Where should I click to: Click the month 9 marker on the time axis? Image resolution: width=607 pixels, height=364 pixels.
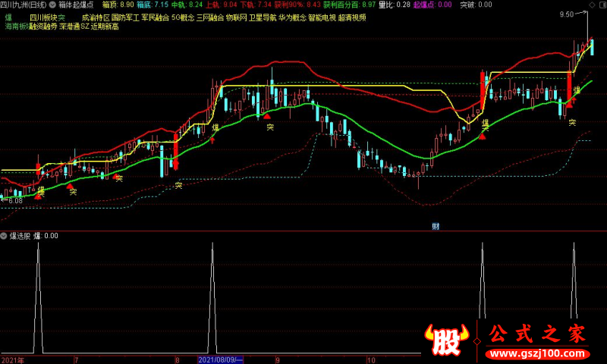pyautogui.click(x=278, y=360)
